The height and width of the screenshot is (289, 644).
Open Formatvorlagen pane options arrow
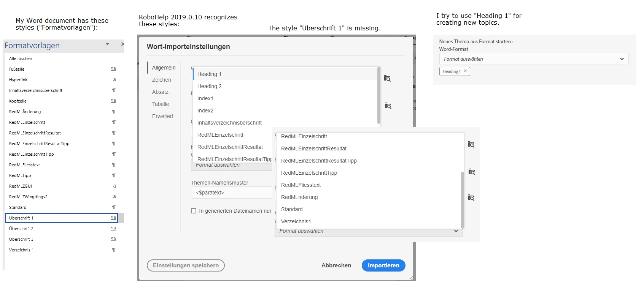[107, 44]
